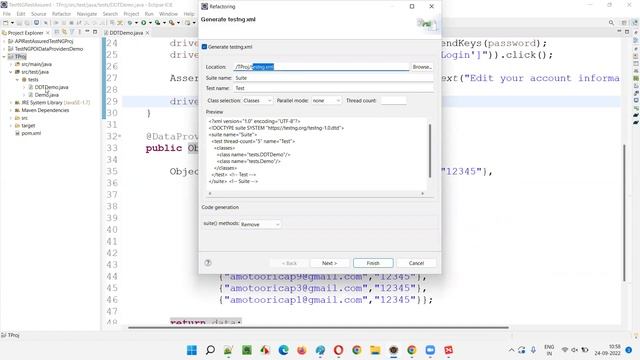Open the Parallel mode dropdown
Image resolution: width=640 pixels, height=360 pixels.
326,100
